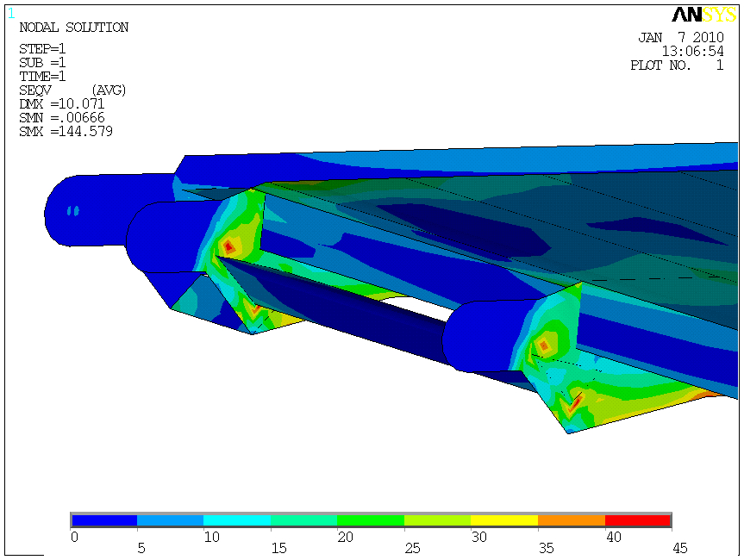Click the orange 35-40 legend band
Image resolution: width=744 pixels, height=560 pixels.
coord(572,520)
